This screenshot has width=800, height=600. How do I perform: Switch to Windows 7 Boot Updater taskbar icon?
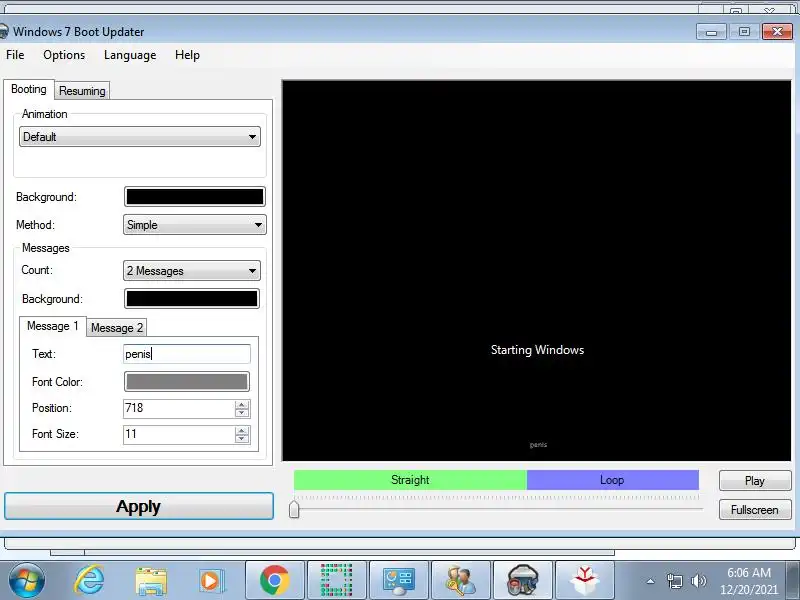[x=523, y=580]
